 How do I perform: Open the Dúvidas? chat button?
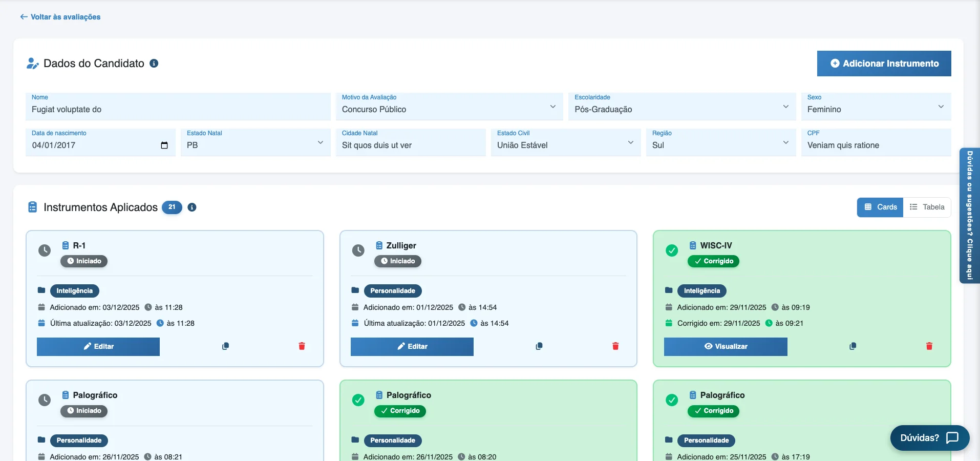tap(929, 438)
